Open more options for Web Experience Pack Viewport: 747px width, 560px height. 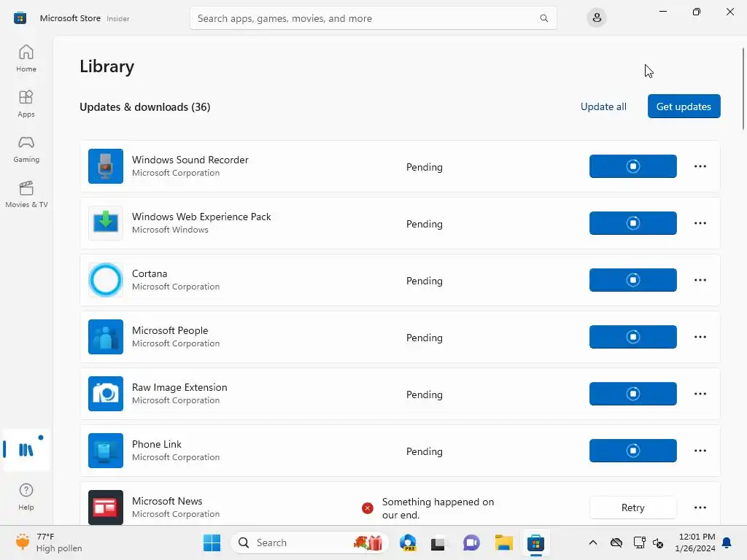tap(700, 223)
